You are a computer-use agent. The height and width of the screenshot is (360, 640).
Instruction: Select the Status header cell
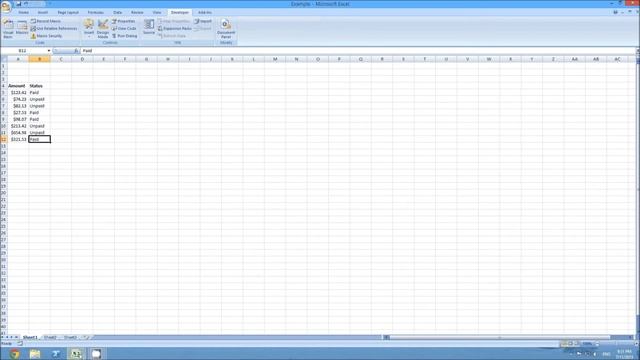click(40, 86)
